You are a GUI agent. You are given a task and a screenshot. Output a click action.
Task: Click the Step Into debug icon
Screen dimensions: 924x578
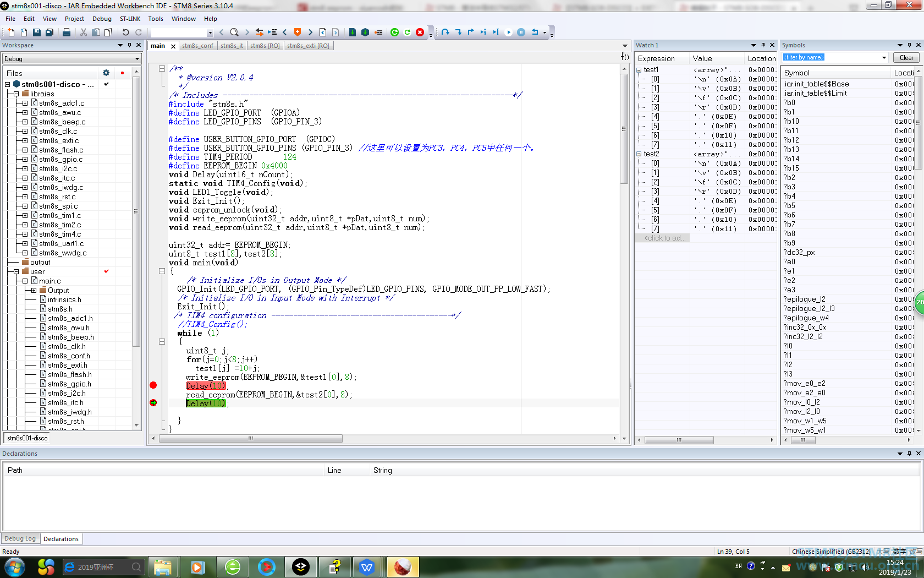458,32
